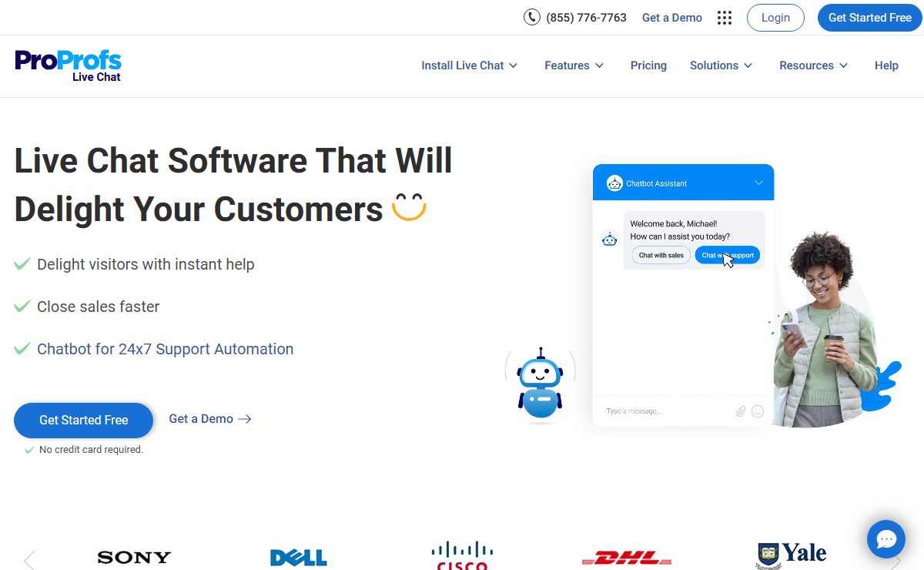The height and width of the screenshot is (570, 924).
Task: Open the Help menu item
Action: (886, 65)
